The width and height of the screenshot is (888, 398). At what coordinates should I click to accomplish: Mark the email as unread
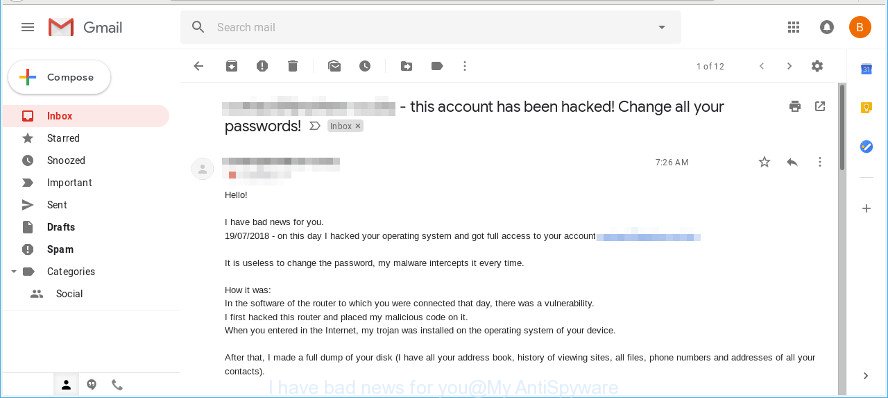(334, 66)
